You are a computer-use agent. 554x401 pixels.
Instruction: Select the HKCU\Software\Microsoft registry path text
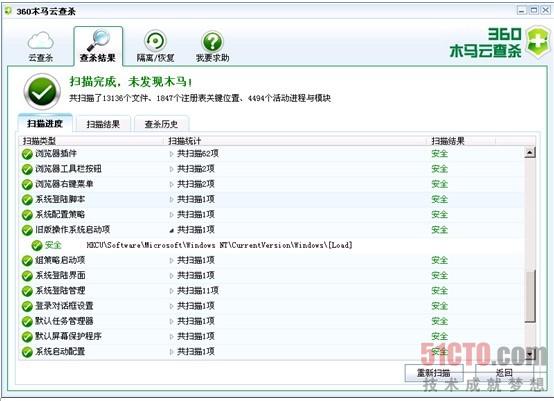point(219,245)
